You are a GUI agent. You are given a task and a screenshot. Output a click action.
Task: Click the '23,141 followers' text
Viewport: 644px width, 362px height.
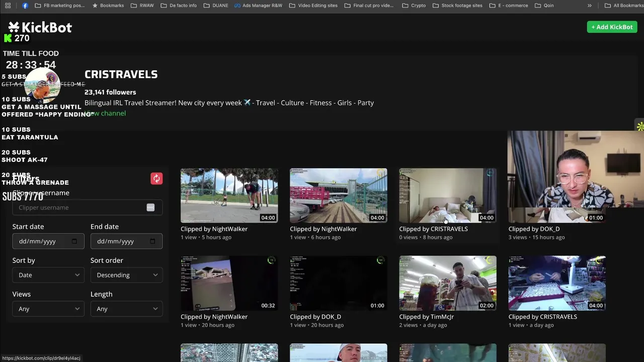110,92
